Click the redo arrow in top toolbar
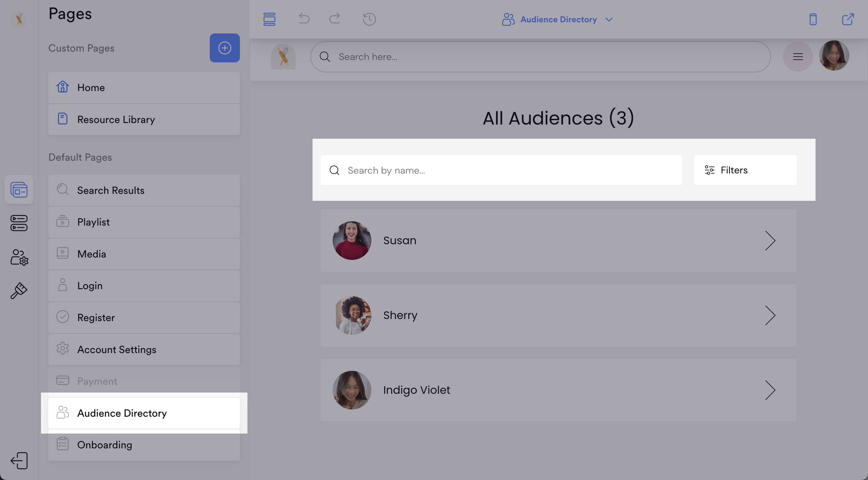Viewport: 868px width, 480px height. point(335,19)
